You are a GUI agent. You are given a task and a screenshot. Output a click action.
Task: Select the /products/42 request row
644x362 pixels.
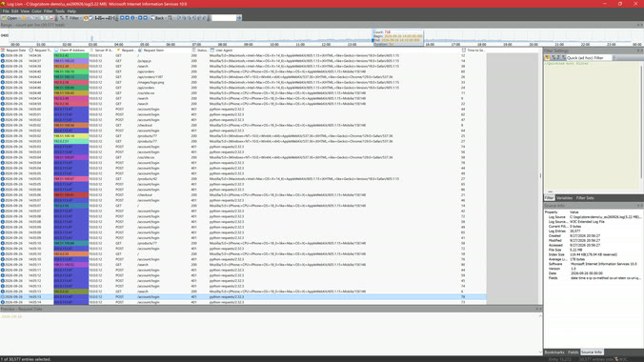[x=243, y=179]
